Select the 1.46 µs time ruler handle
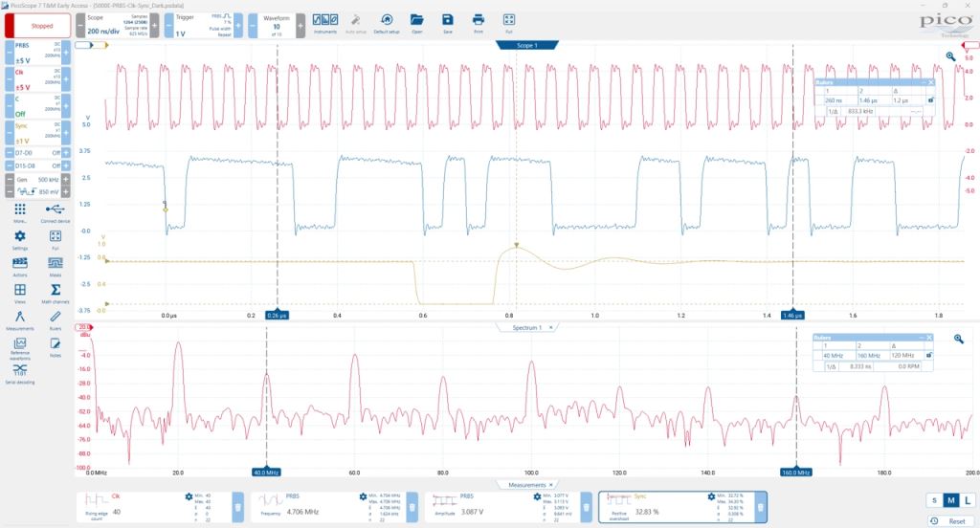 tap(792, 316)
